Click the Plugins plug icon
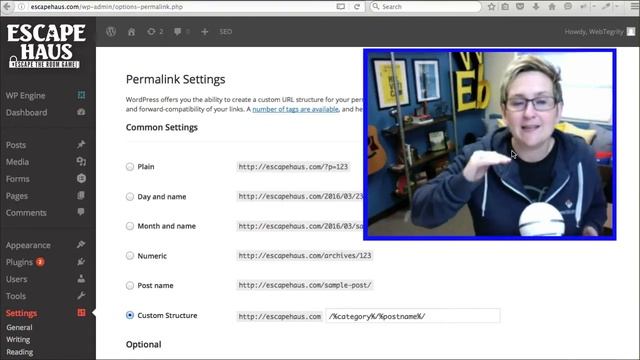The height and width of the screenshot is (360, 640). (x=81, y=262)
